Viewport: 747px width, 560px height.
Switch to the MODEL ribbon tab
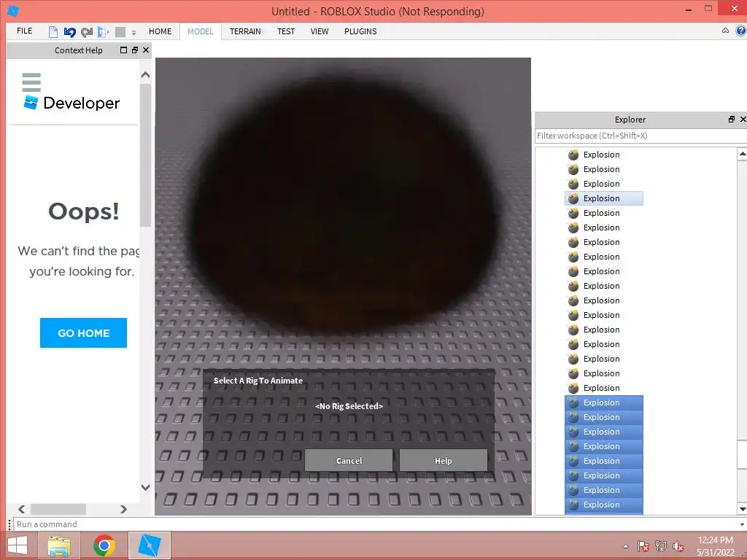click(200, 31)
